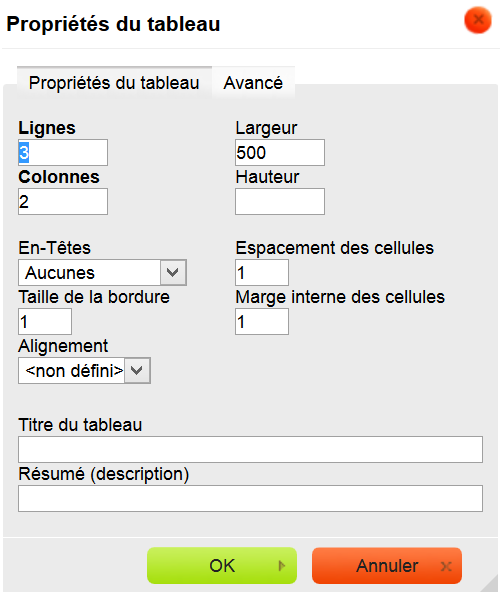This screenshot has height=597, width=502.
Task: Click the empty Hauteur field
Action: tap(280, 201)
